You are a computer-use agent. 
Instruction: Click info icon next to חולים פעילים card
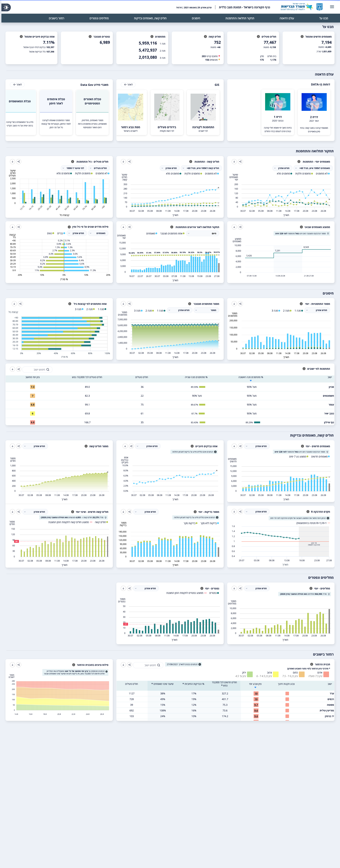point(258,36)
